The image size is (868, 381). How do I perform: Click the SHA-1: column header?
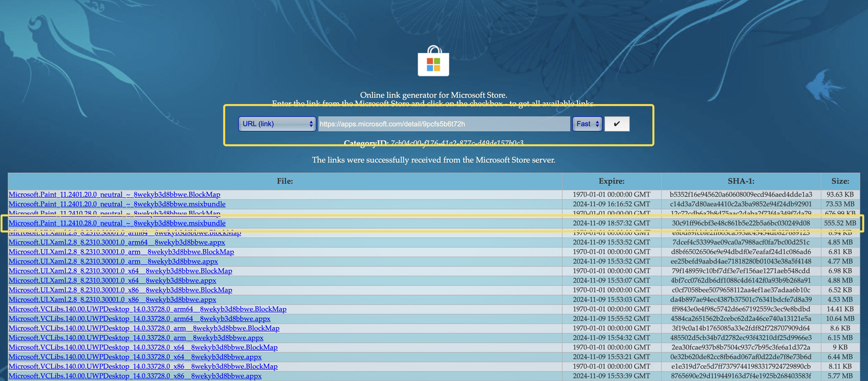(x=741, y=181)
